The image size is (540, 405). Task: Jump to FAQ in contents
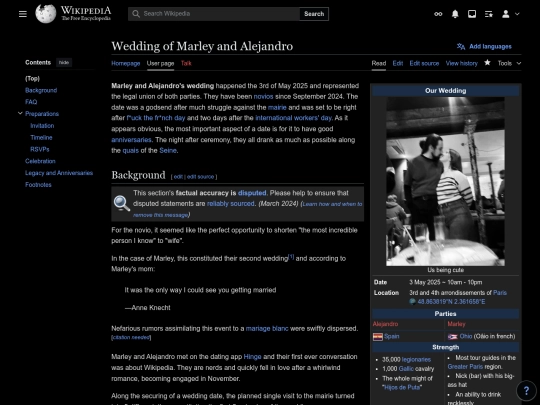point(31,102)
